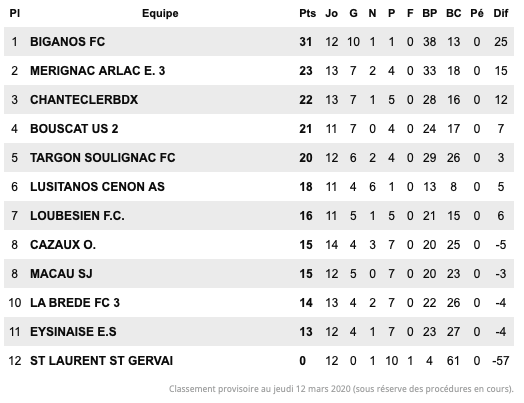Select the BC column header
Viewport: 524px width, 403px height.
point(453,13)
